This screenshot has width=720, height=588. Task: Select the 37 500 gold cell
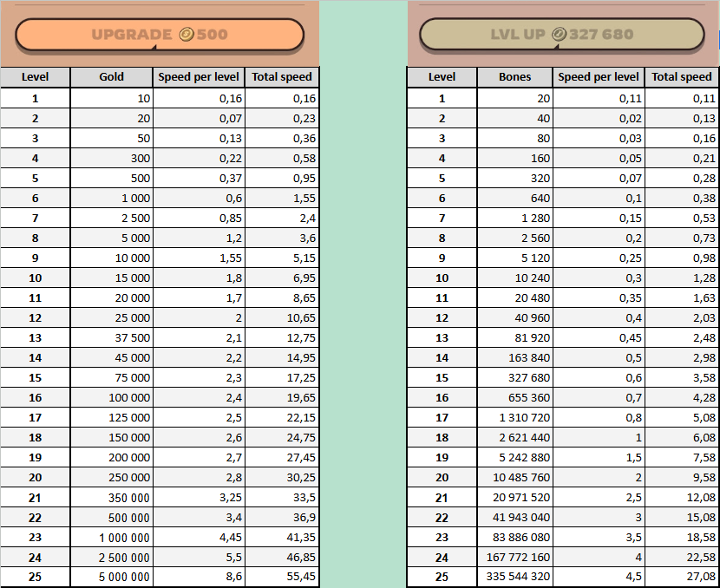click(x=111, y=337)
